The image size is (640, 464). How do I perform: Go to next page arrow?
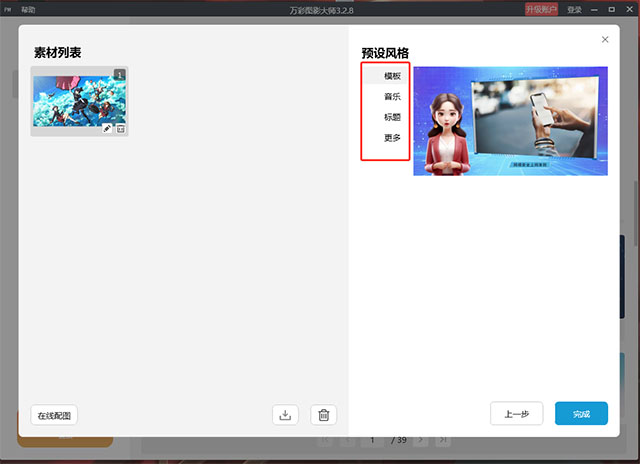(x=420, y=440)
